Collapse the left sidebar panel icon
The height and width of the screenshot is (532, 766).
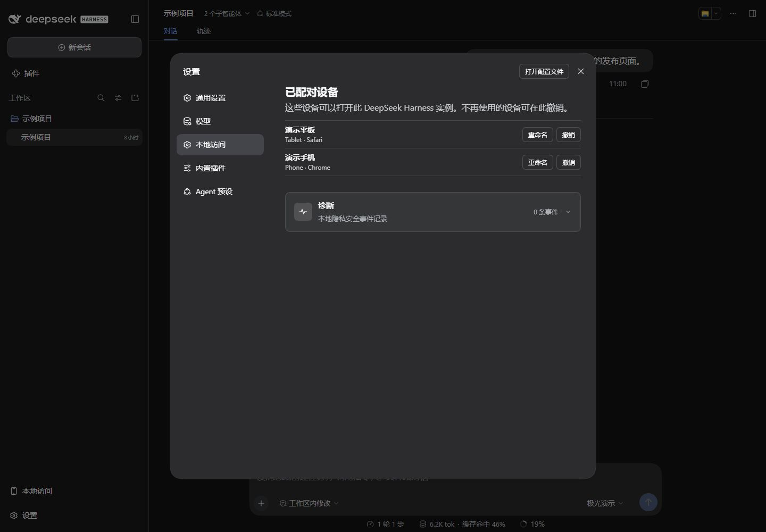pyautogui.click(x=135, y=19)
